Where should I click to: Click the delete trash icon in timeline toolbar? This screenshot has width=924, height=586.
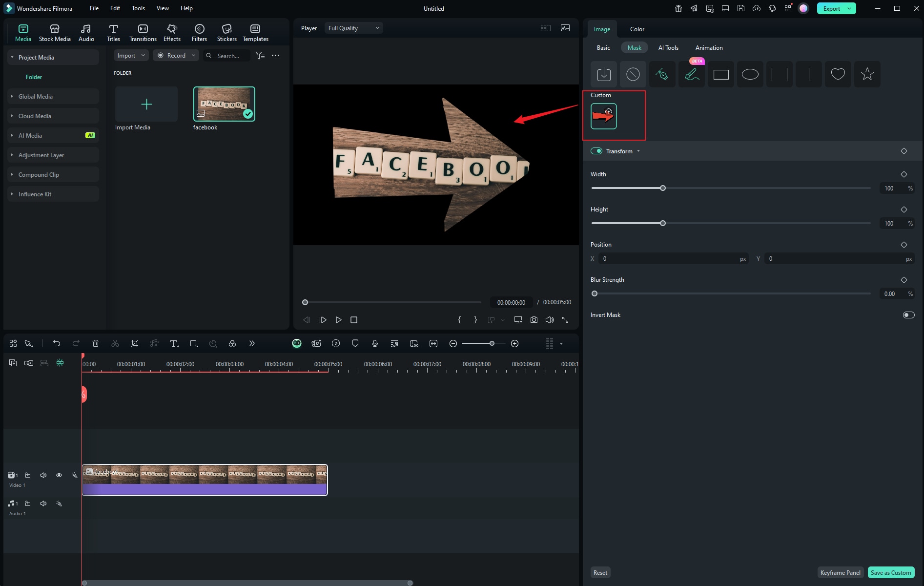pos(96,343)
